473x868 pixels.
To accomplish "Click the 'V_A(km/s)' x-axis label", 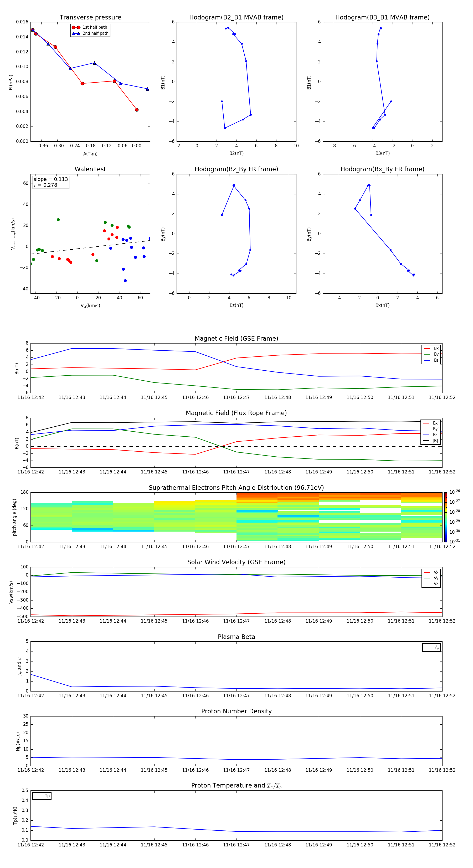I will pos(90,306).
